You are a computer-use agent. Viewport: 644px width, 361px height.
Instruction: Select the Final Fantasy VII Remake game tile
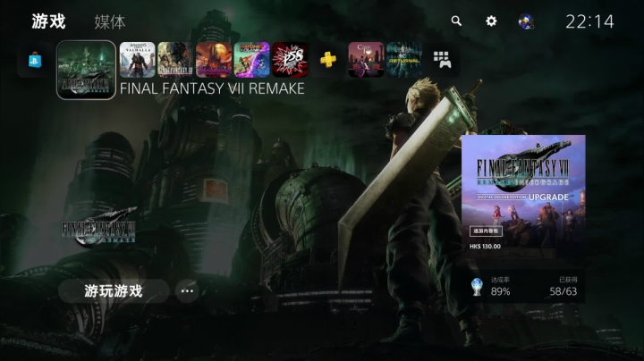pos(86,70)
